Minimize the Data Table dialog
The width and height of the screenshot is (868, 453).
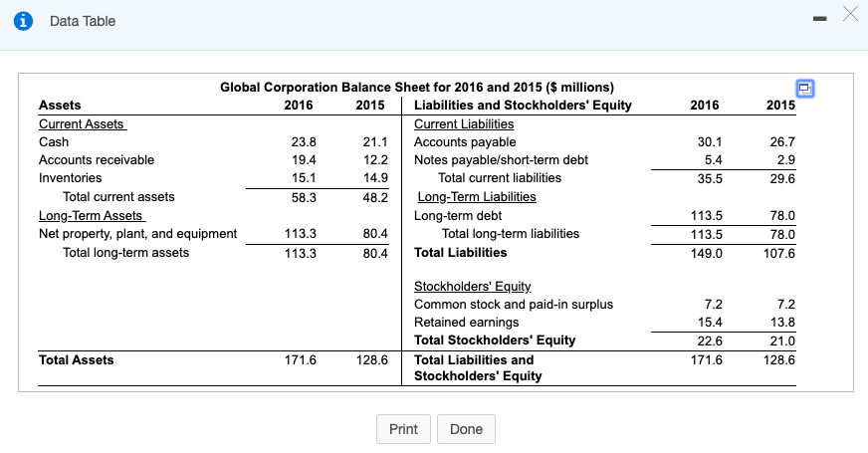tap(820, 19)
